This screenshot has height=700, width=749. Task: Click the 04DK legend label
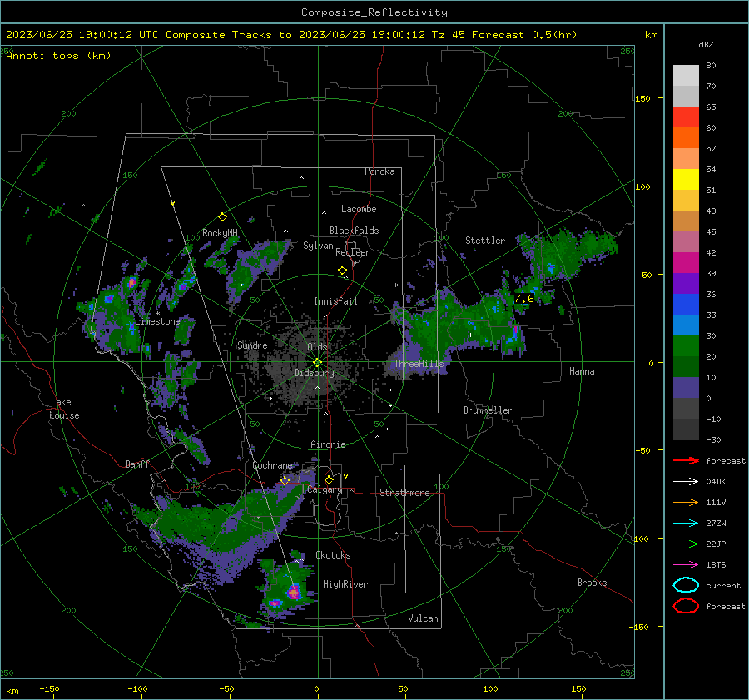[x=716, y=482]
